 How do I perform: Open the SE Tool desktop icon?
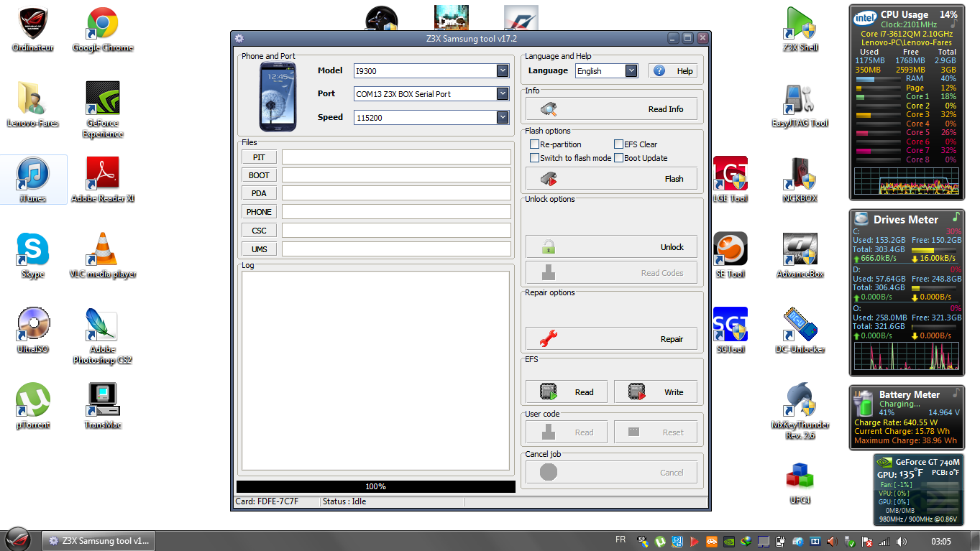(730, 256)
